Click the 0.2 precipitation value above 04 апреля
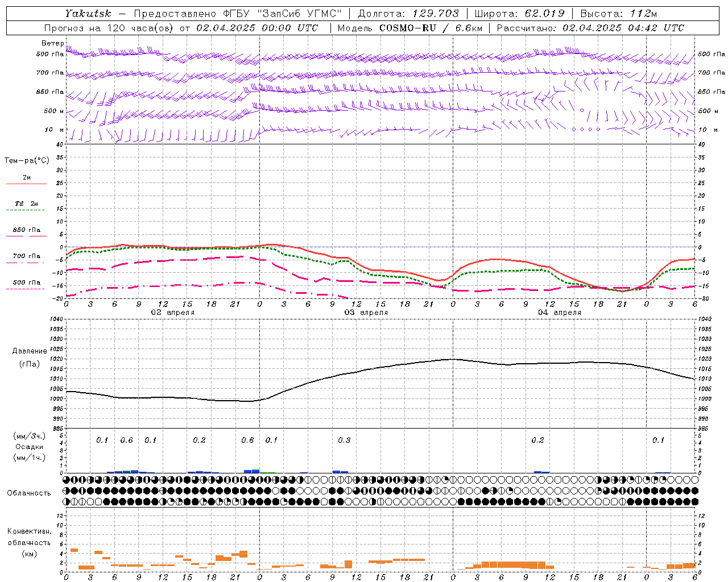The image size is (728, 582). (537, 440)
